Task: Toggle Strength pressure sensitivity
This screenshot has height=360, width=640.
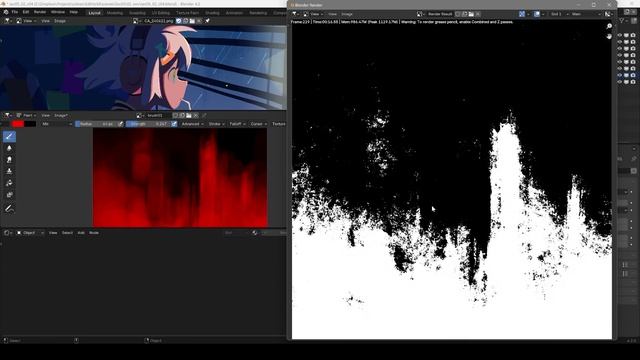Action: (x=174, y=124)
